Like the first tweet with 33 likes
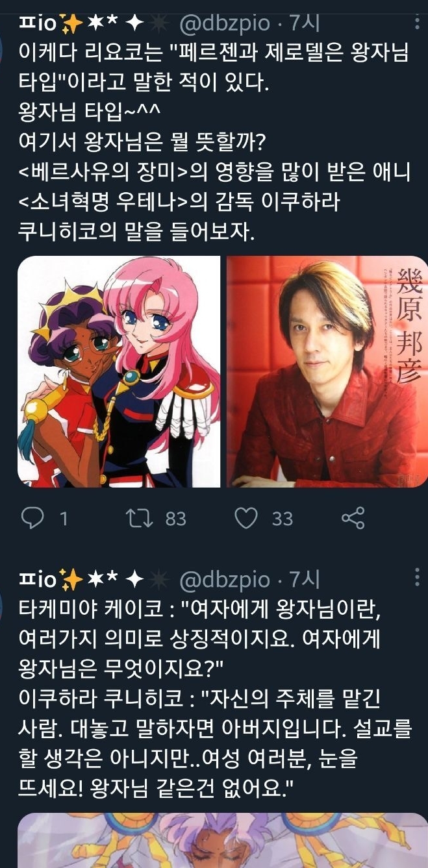The height and width of the screenshot is (868, 428). [x=246, y=517]
